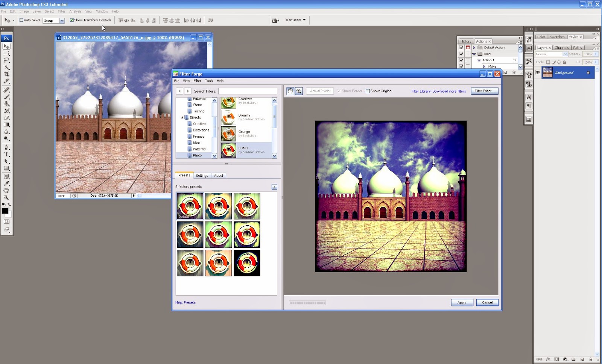The image size is (602, 364).
Task: Click the foreground color swatch
Action: [x=5, y=211]
